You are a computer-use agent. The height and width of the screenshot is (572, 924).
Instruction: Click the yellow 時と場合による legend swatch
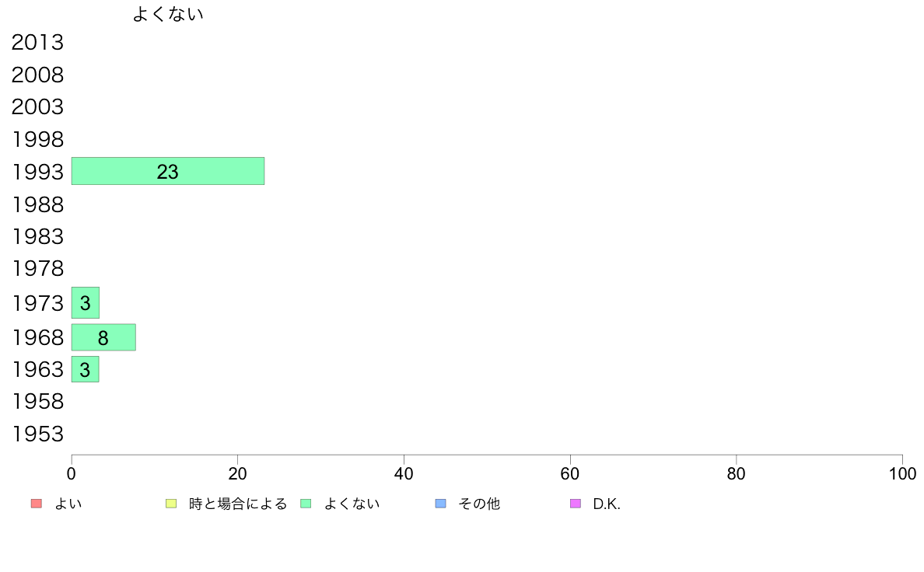pyautogui.click(x=171, y=504)
